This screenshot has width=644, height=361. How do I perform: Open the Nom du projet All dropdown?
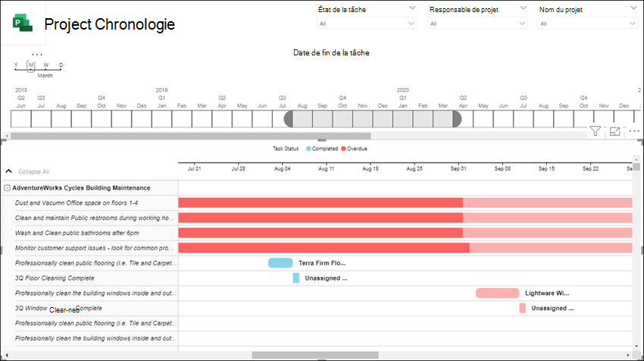point(587,24)
